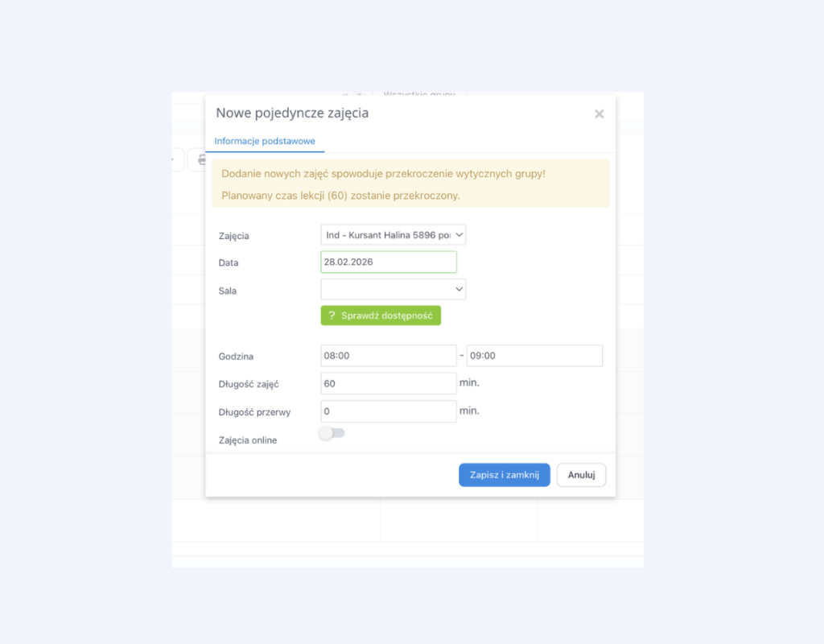Enable the Zajęcia online switch
Image resolution: width=824 pixels, height=644 pixels.
332,433
